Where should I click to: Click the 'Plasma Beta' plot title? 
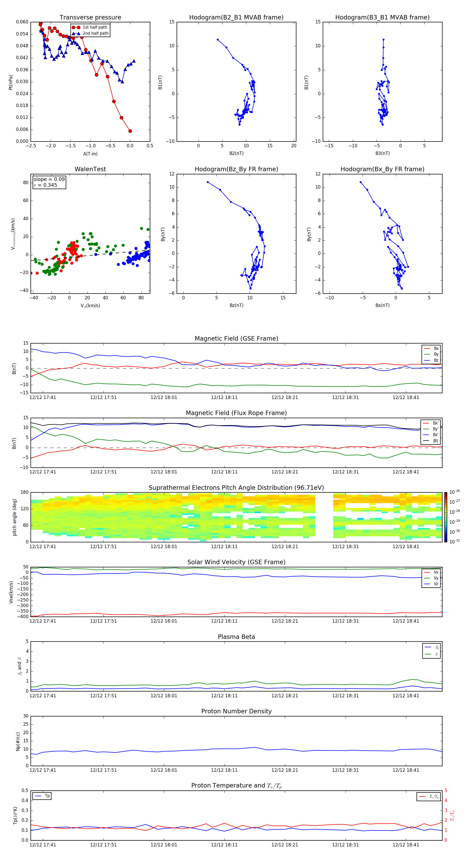236,637
